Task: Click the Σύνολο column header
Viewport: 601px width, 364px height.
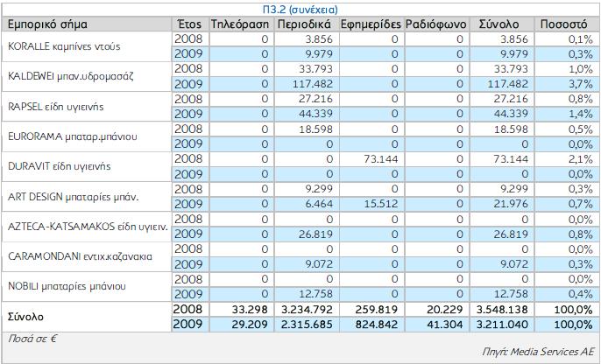Action: 499,24
